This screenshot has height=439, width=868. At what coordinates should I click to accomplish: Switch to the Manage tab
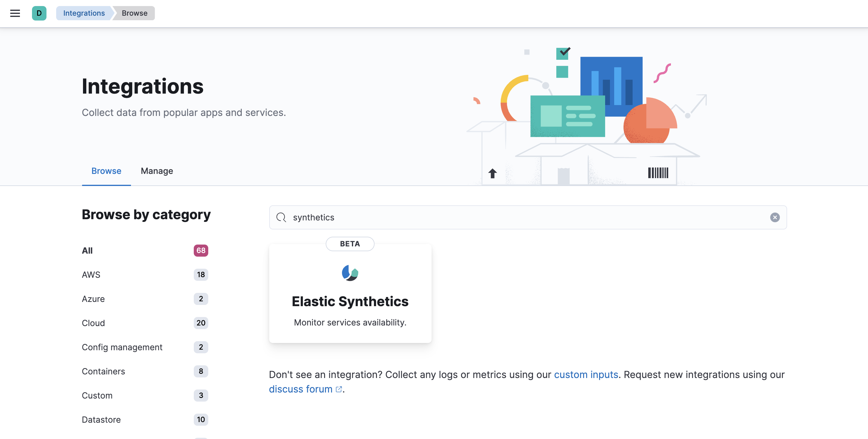click(x=157, y=171)
